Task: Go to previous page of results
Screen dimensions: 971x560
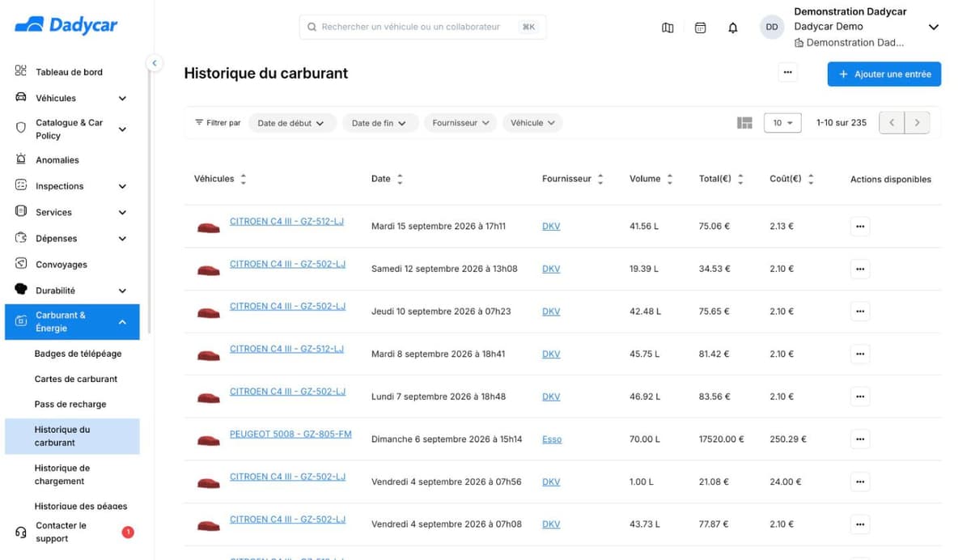Action: pos(892,123)
